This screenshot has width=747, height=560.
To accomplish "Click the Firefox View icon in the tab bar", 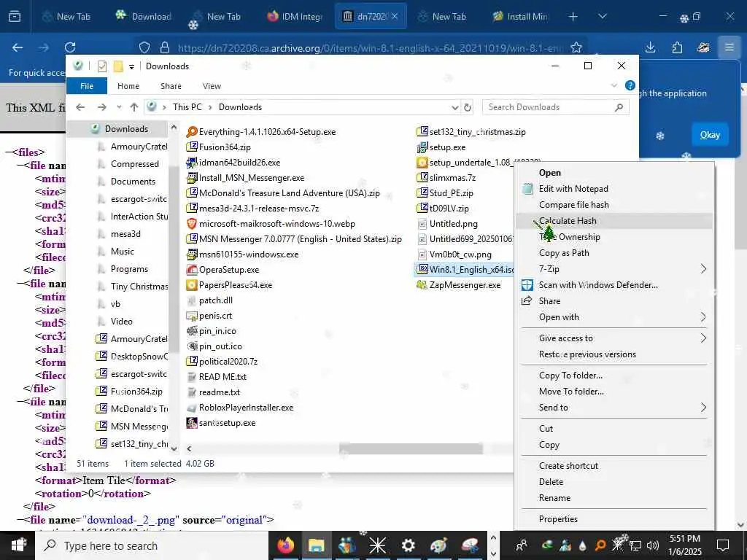I will [15, 17].
